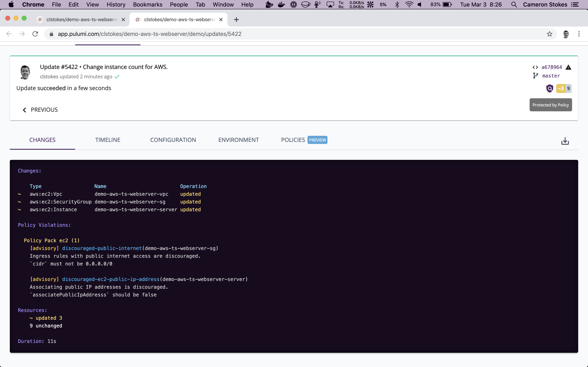Switch to the TIMELINE tab
The width and height of the screenshot is (588, 367).
click(x=107, y=140)
